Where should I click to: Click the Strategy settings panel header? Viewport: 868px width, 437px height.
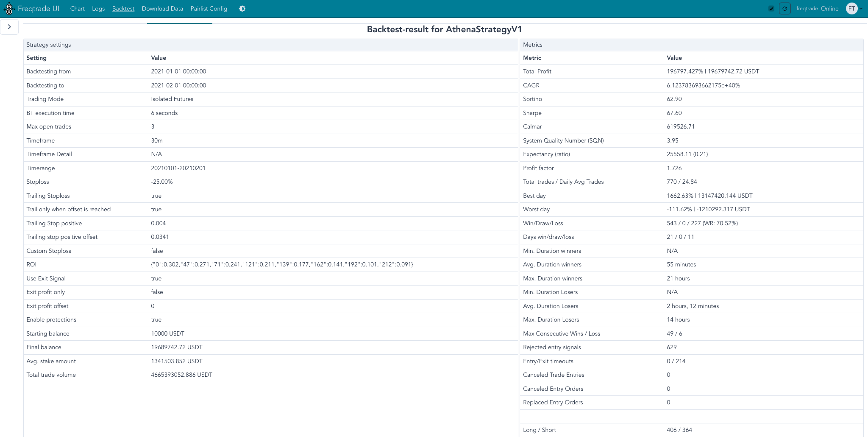(x=49, y=45)
